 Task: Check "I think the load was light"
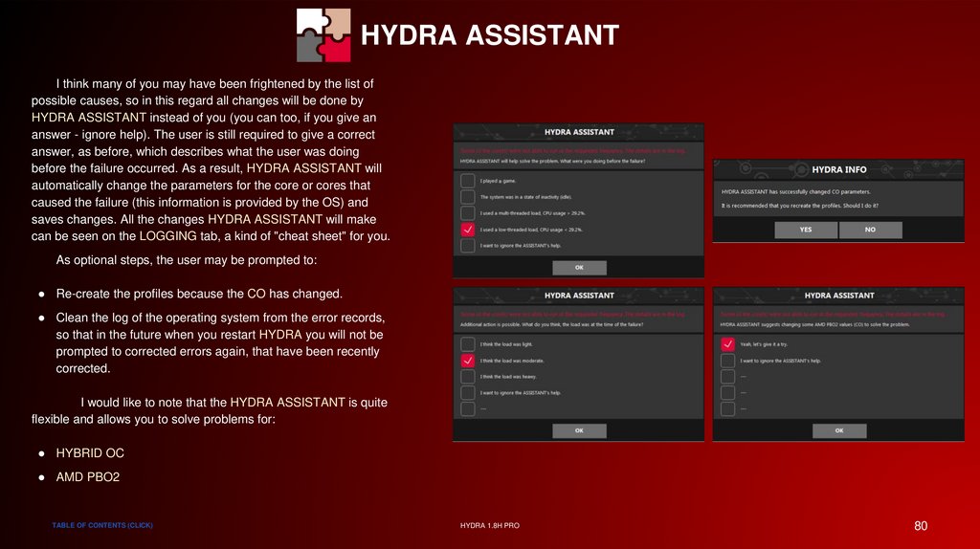pyautogui.click(x=467, y=344)
